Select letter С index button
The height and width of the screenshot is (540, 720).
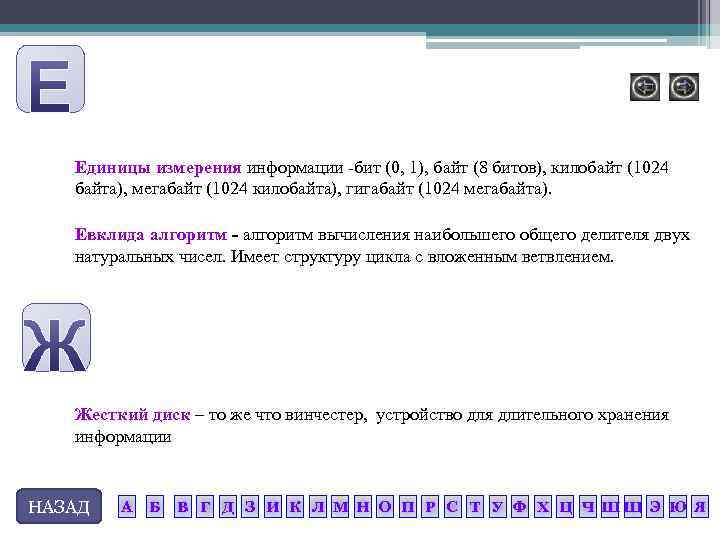tap(452, 506)
